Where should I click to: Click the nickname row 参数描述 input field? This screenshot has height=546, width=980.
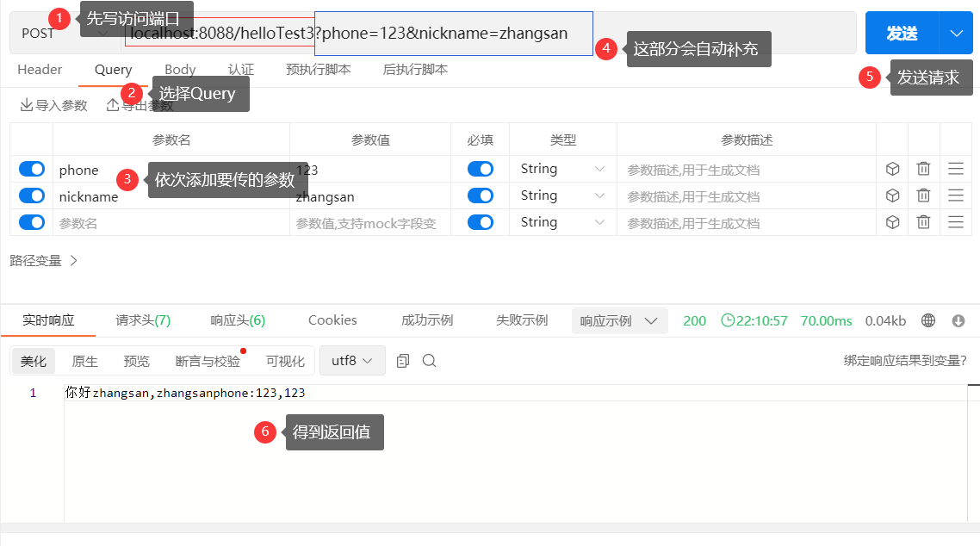tap(747, 196)
